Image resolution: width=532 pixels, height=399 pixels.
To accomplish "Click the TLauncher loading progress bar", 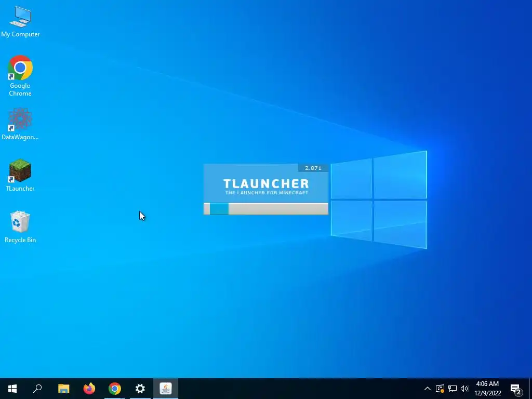I will pos(266,209).
